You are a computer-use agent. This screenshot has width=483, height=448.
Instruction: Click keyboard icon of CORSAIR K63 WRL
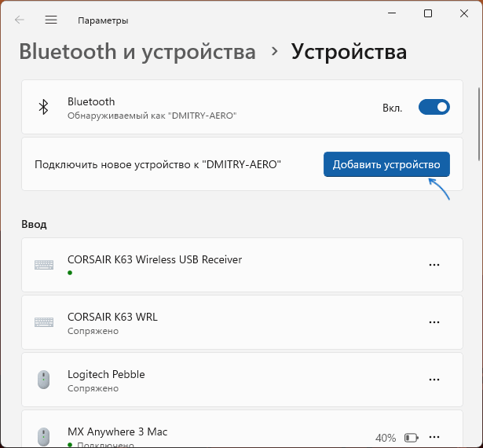pos(44,322)
